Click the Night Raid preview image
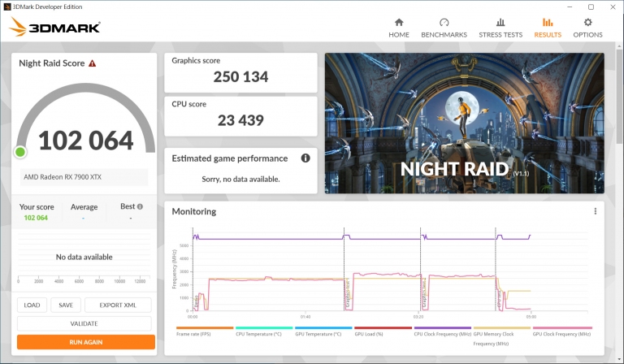 (x=465, y=123)
